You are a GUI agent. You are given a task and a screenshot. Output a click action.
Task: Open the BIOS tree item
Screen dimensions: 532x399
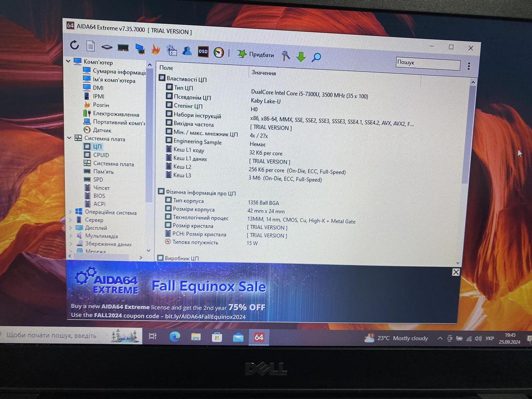tap(95, 195)
